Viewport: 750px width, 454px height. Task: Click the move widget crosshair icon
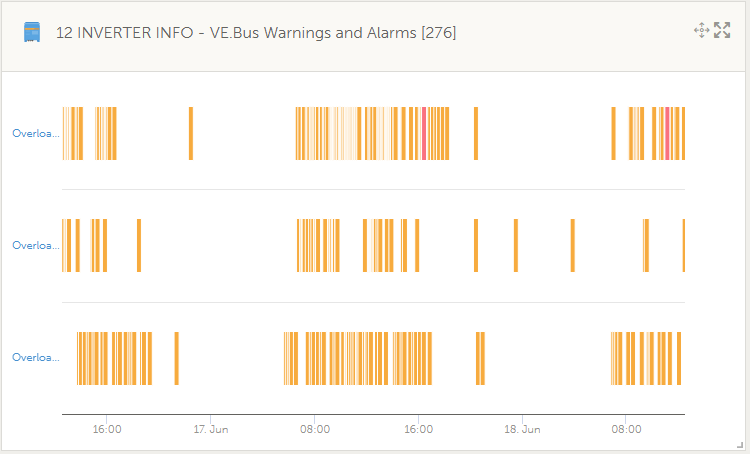[x=701, y=30]
